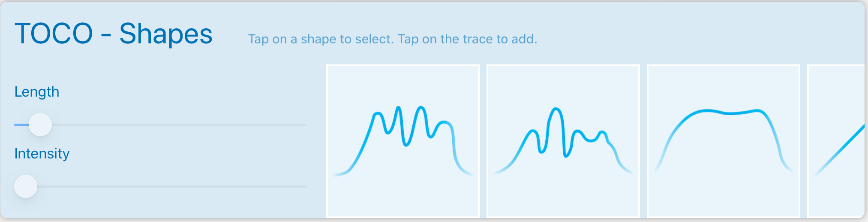Click the TOCO - Shapes title
The image size is (868, 222).
pos(114,33)
